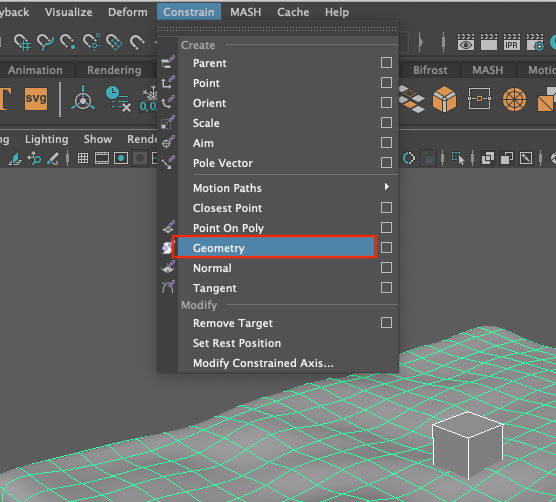The width and height of the screenshot is (556, 502).
Task: Open option box for Geometry
Action: [x=386, y=247]
